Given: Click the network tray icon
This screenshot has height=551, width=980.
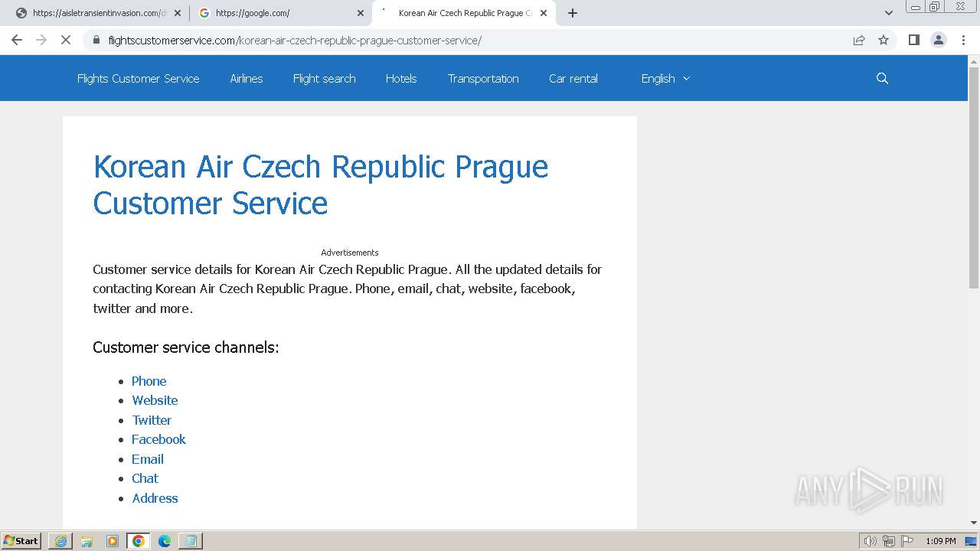Looking at the screenshot, I should tap(889, 541).
